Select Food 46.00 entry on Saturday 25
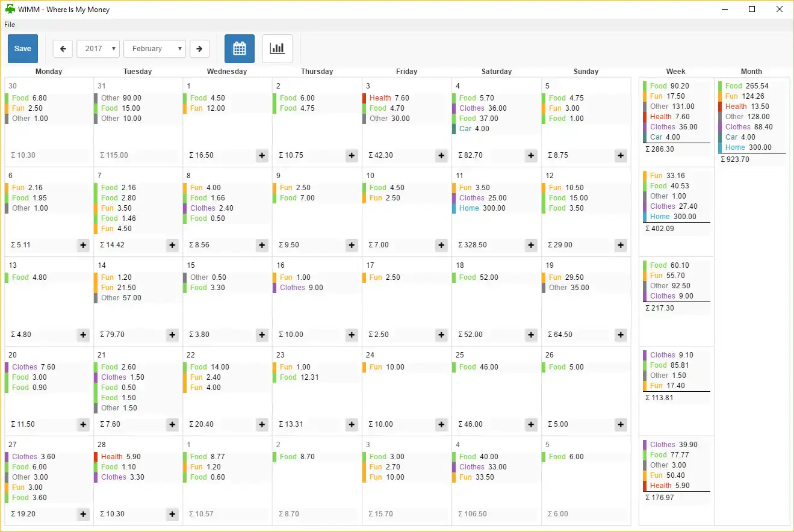The image size is (794, 532). pyautogui.click(x=495, y=367)
